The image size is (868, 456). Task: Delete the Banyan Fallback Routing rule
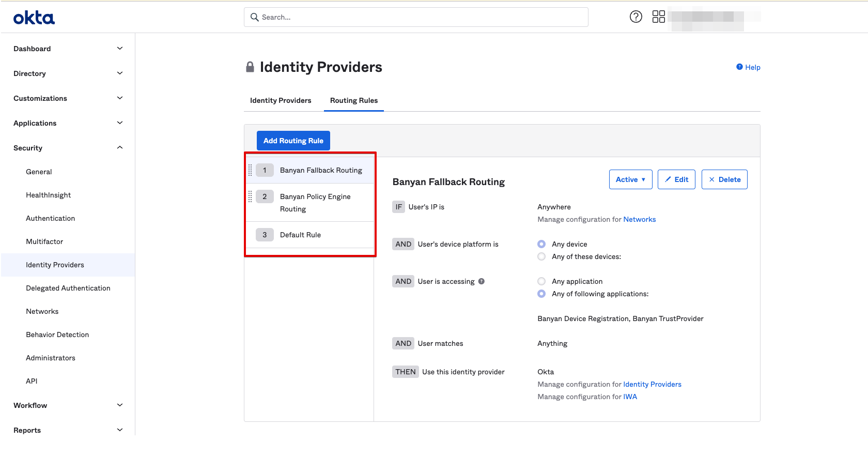724,179
